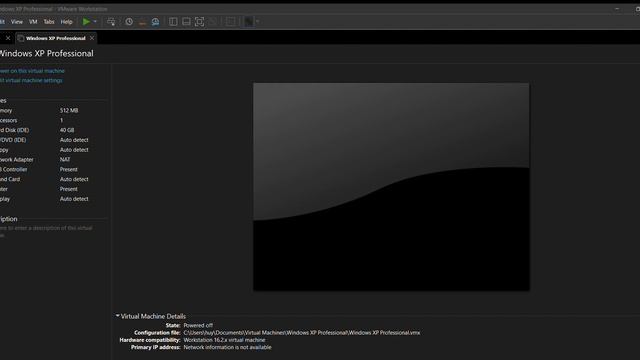Select the Display device Auto detect value
This screenshot has height=360, width=640.
tap(74, 199)
